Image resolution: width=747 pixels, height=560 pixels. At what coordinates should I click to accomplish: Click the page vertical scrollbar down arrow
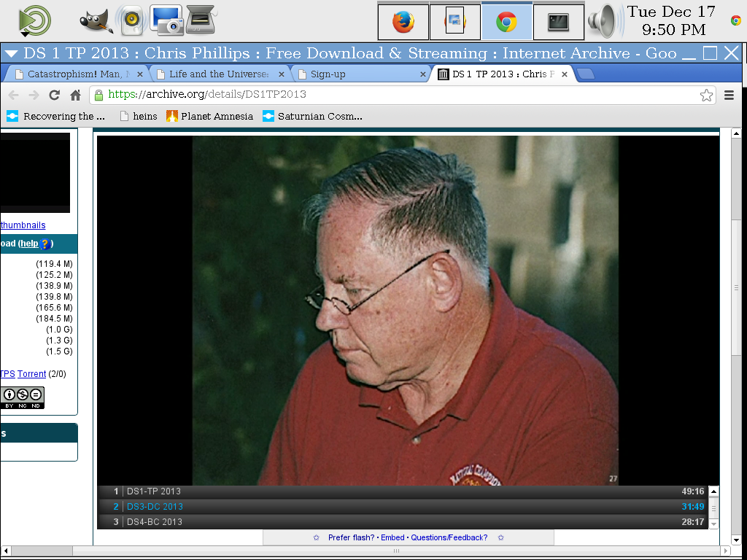point(736,540)
